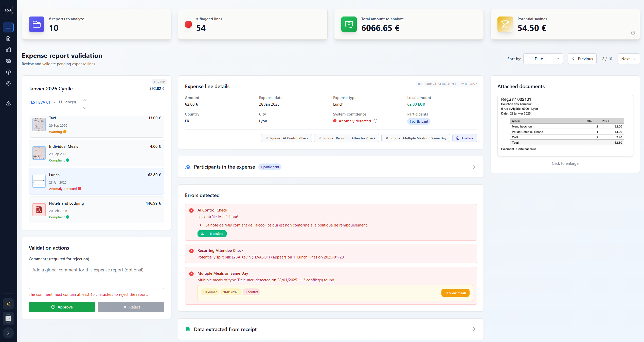Ignore the Multiple Meals on Same Day check

coord(416,138)
